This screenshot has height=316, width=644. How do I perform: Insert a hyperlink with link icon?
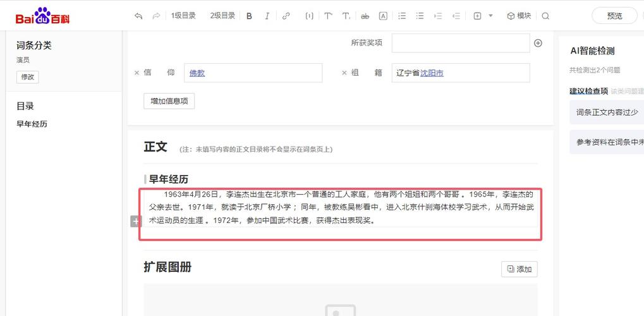(x=286, y=16)
